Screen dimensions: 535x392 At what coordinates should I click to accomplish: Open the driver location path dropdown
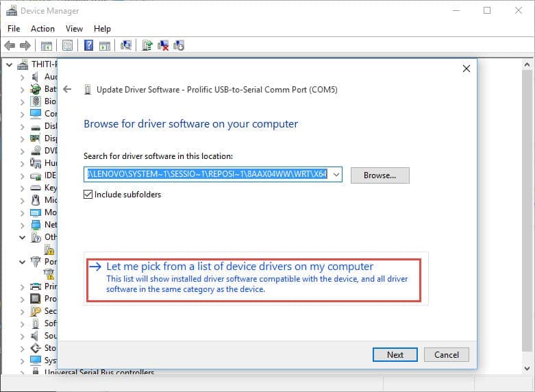click(x=336, y=175)
